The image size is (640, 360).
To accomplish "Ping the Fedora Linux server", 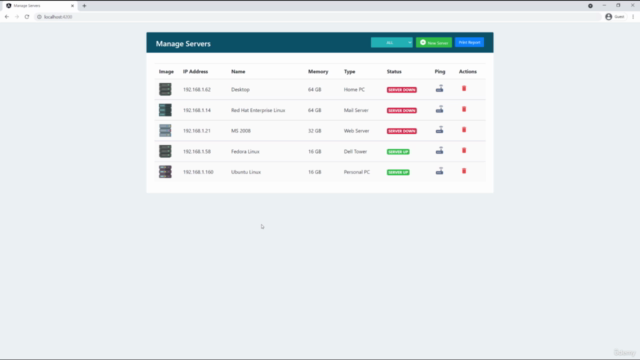I will click(439, 151).
